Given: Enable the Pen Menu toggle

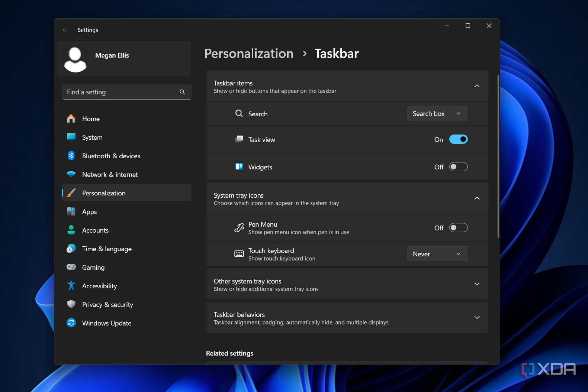Looking at the screenshot, I should coord(458,228).
